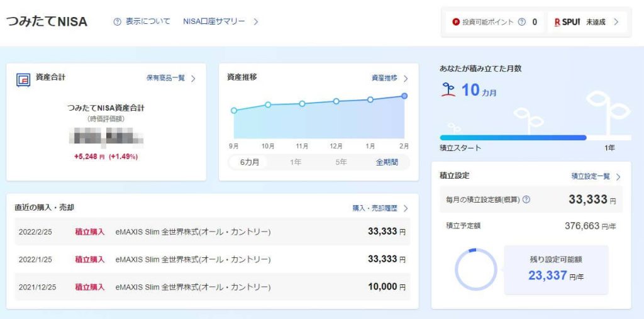Open the 積立設定一覧 link

591,176
